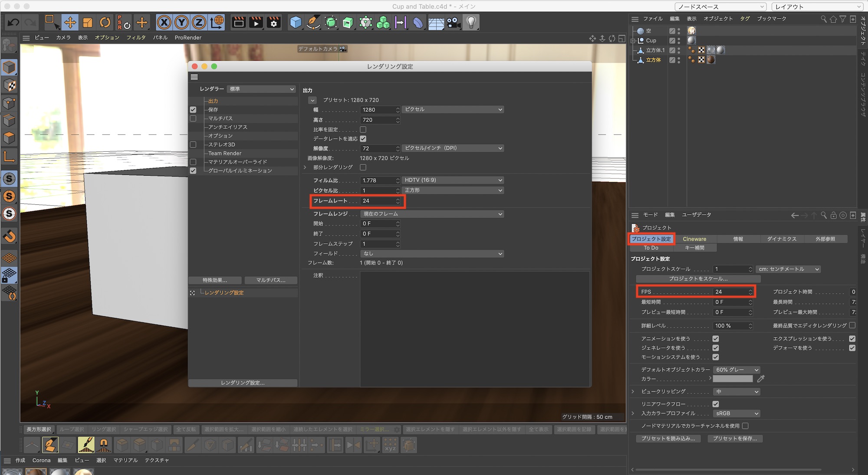Select the Move tool icon
Screen dimensions: 868x475
click(70, 22)
